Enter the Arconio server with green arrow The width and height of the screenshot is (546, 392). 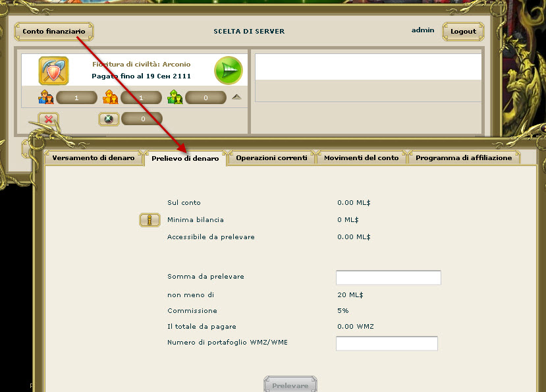coord(229,70)
